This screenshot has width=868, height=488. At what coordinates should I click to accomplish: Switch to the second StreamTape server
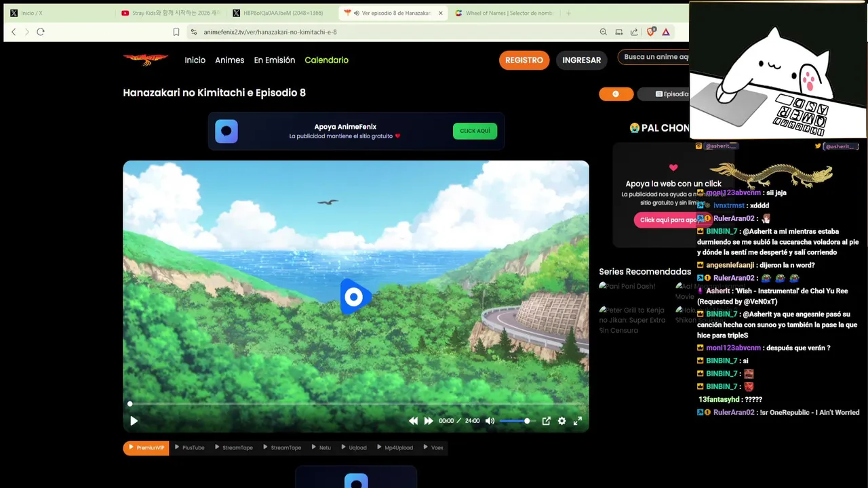pyautogui.click(x=281, y=448)
